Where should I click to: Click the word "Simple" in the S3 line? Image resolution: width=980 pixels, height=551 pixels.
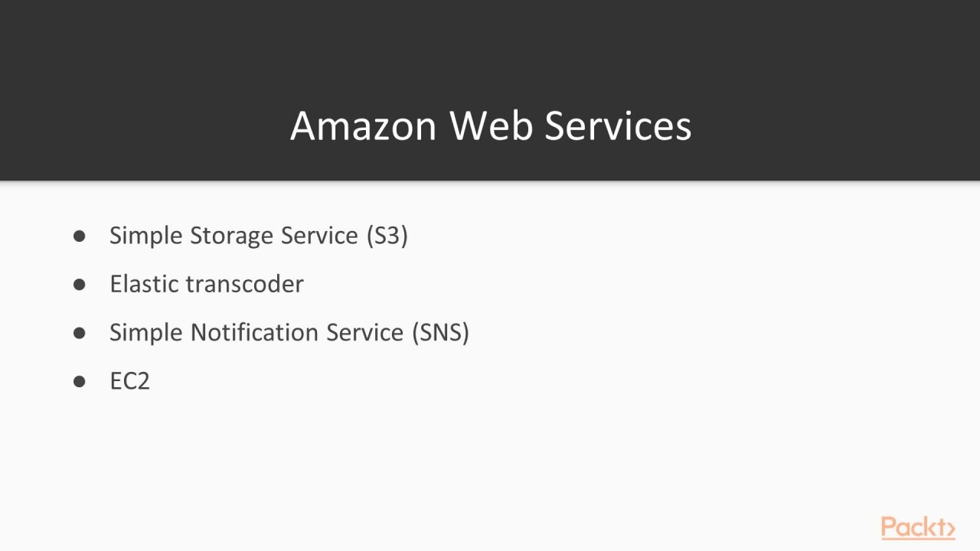146,236
